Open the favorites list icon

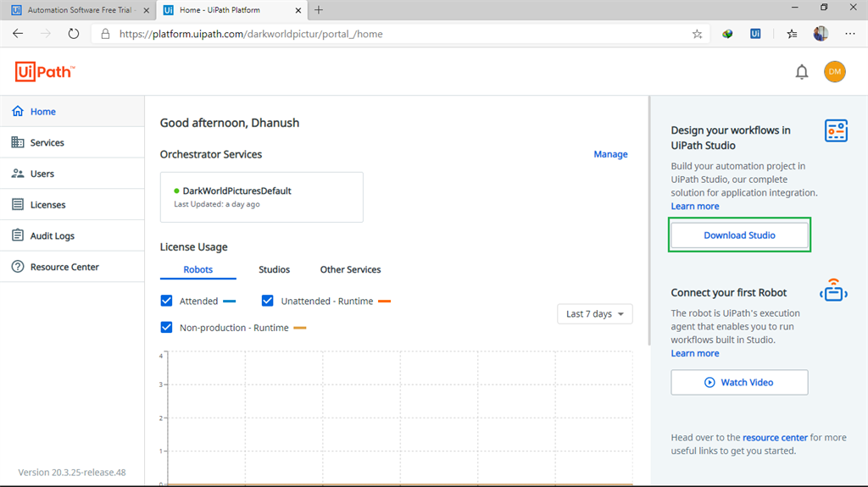[x=793, y=34]
